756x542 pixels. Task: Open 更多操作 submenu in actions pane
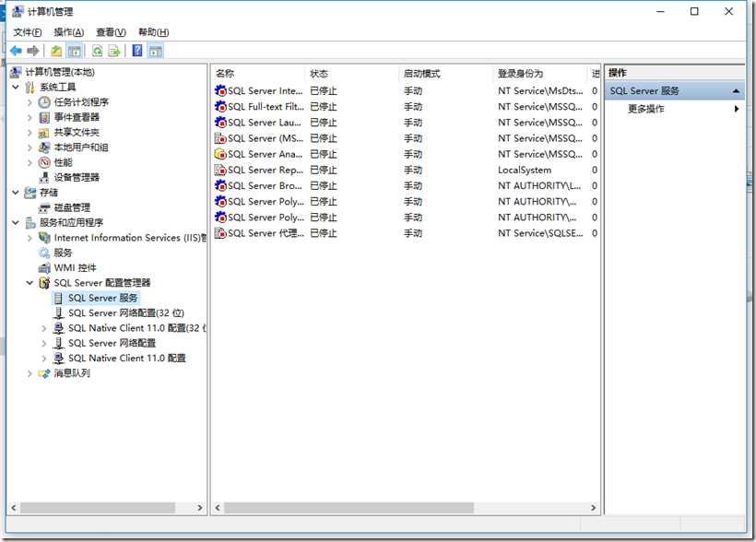click(674, 109)
